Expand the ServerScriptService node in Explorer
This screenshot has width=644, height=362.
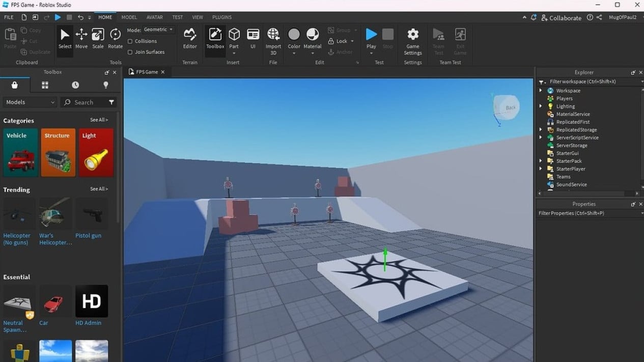tap(541, 137)
